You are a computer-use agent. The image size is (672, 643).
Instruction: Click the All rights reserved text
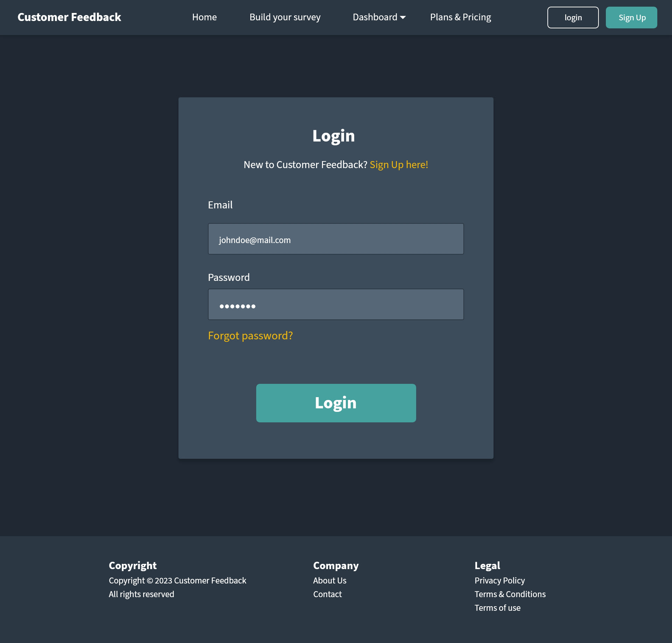pyautogui.click(x=141, y=594)
